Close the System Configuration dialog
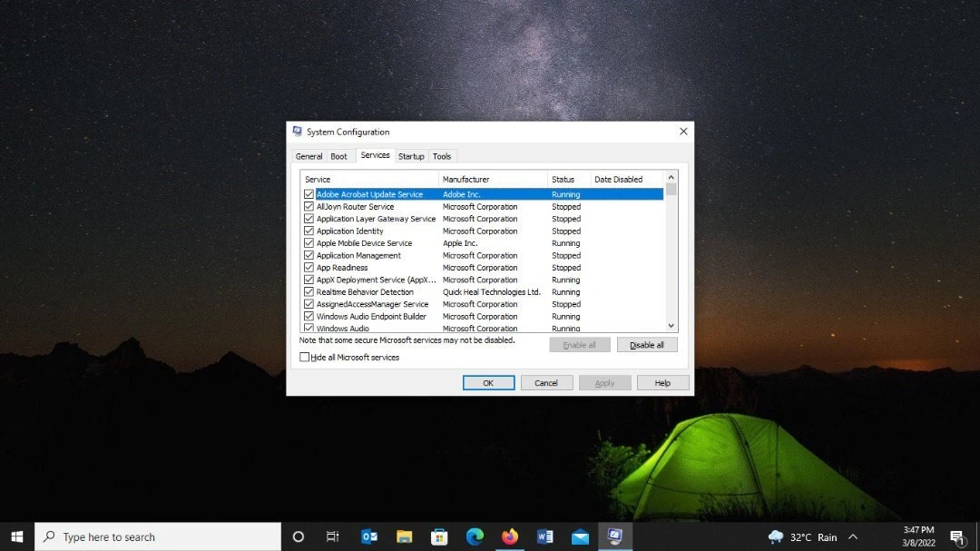Image resolution: width=980 pixels, height=551 pixels. 683,132
